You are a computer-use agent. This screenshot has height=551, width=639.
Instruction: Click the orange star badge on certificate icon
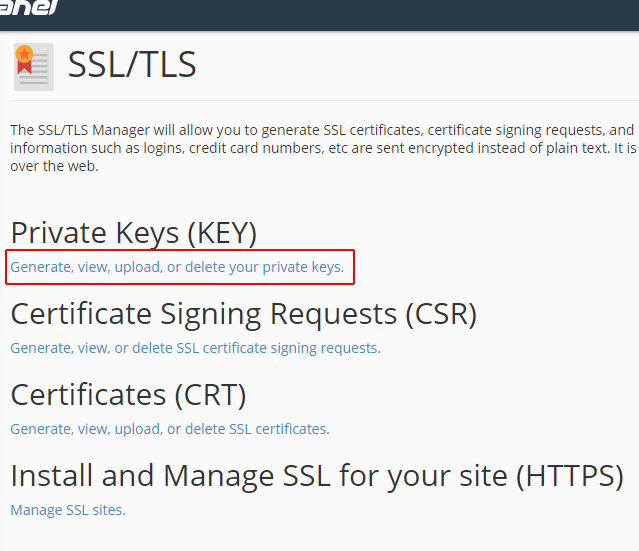coord(24,54)
